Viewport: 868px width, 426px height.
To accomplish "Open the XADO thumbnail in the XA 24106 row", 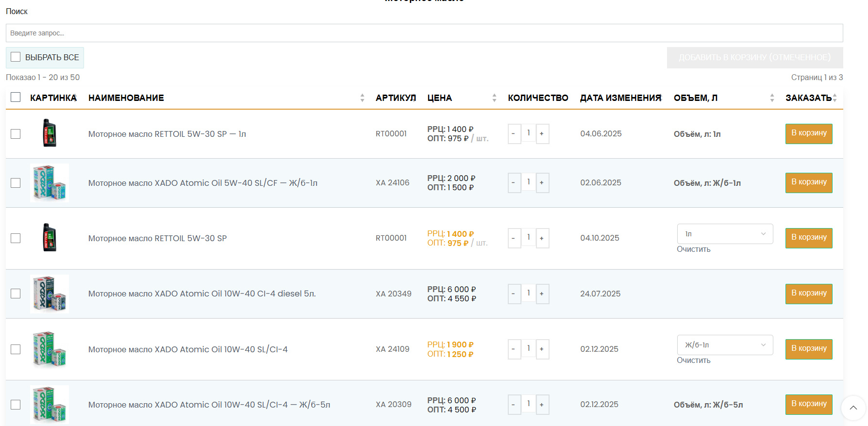I will [x=50, y=183].
